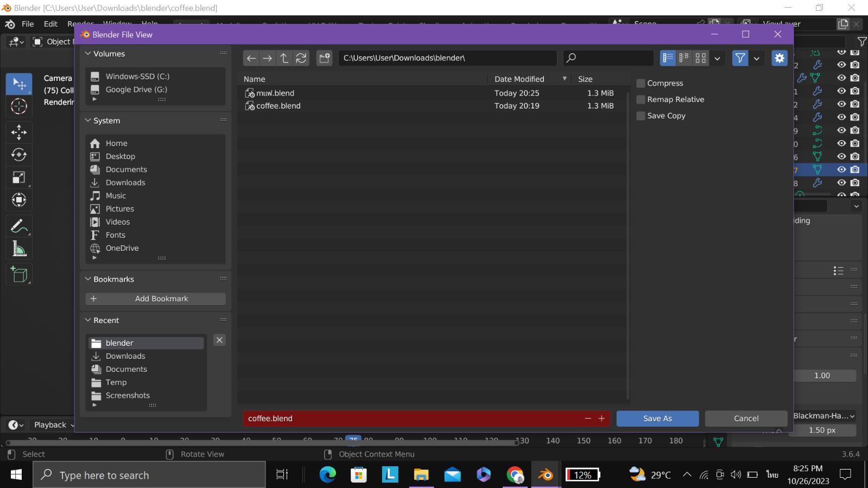Select the Transform tool in Blender toolbar
The image size is (868, 488).
(19, 200)
